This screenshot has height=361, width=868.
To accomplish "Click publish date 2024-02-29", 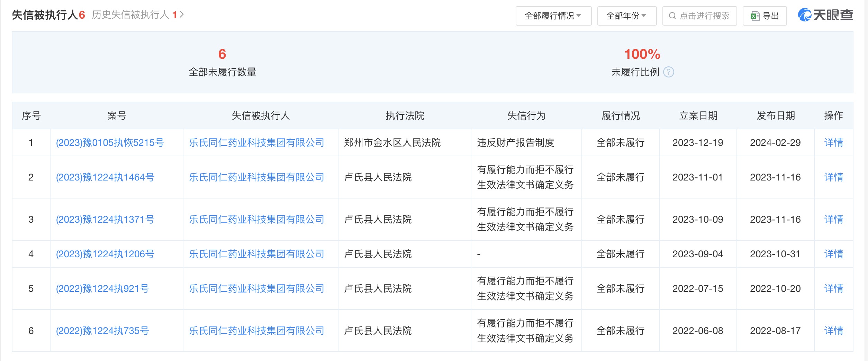I will (x=775, y=142).
